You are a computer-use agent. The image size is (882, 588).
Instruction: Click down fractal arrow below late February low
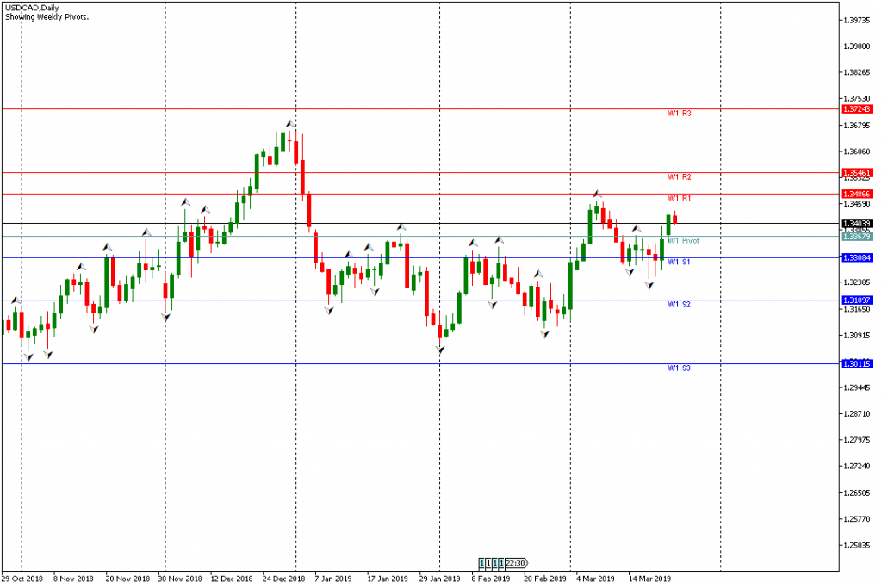544,334
